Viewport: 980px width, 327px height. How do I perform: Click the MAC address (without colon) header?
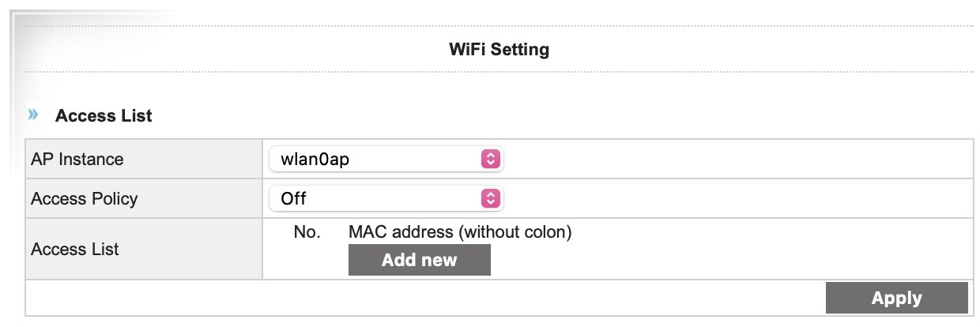(459, 232)
